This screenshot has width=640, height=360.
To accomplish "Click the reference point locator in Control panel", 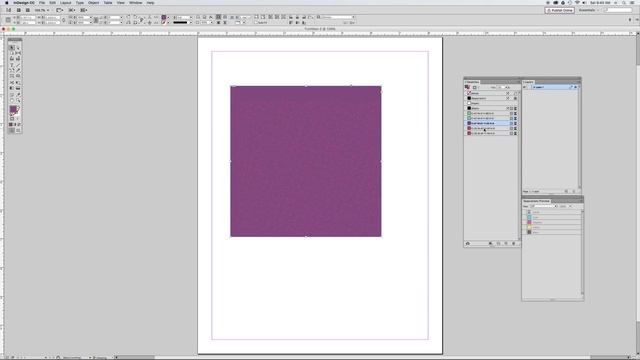I will pyautogui.click(x=8, y=20).
